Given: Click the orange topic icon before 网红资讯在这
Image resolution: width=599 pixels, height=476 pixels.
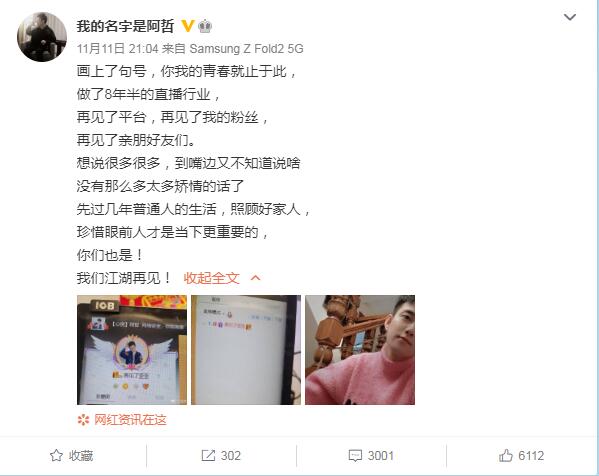Looking at the screenshot, I should (x=83, y=420).
